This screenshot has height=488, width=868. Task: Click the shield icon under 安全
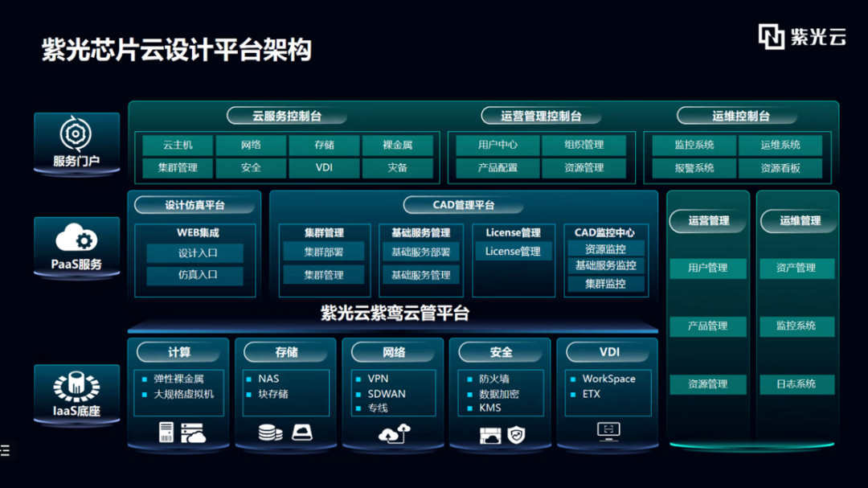[x=516, y=435]
